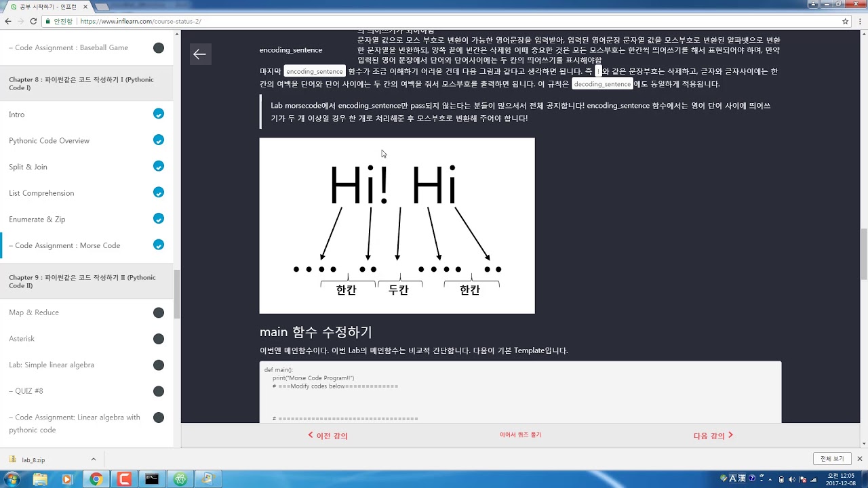Bookmark this page with the star icon

tap(846, 21)
